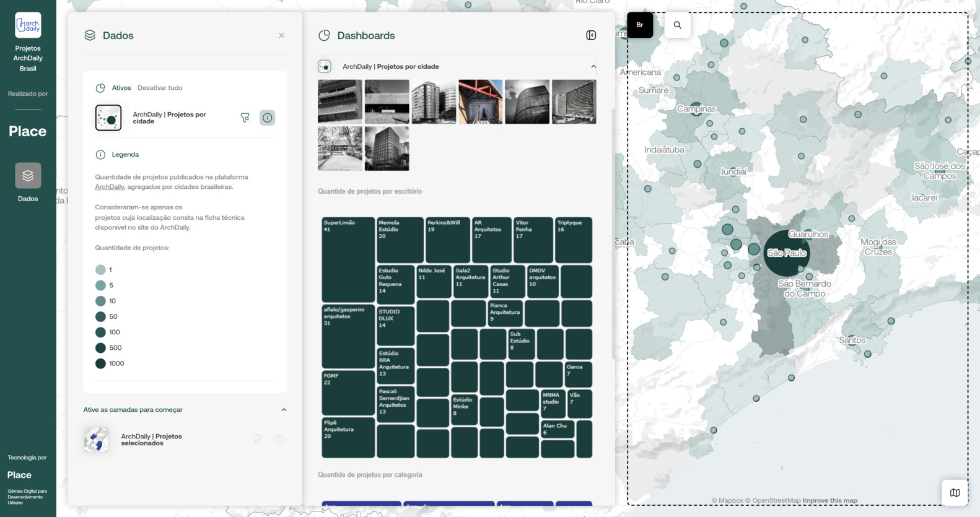The height and width of the screenshot is (517, 980).
Task: Click the map search magnifier icon
Action: (x=677, y=25)
